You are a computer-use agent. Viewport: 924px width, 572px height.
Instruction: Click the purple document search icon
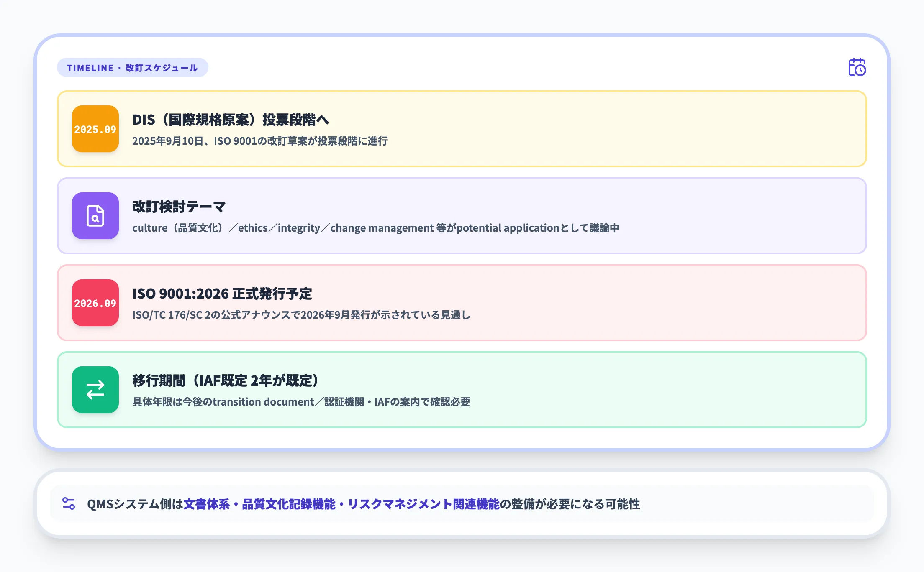[95, 216]
